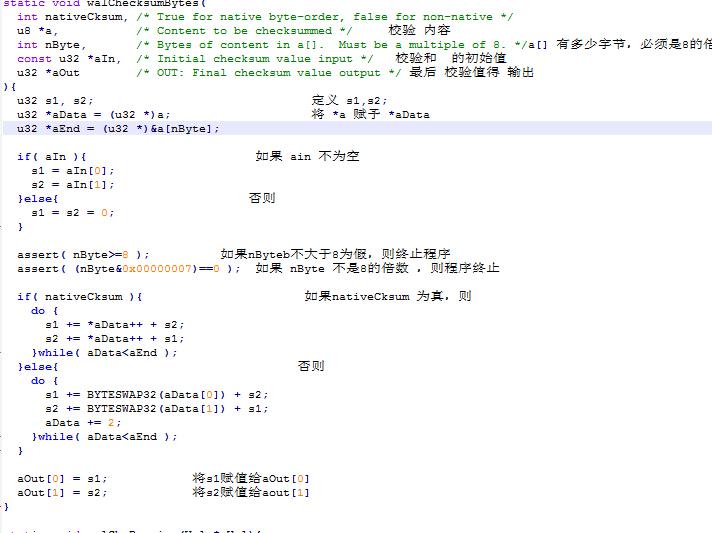This screenshot has width=712, height=533.
Task: Click the highlighted line declaring aEnd
Action: [118, 129]
